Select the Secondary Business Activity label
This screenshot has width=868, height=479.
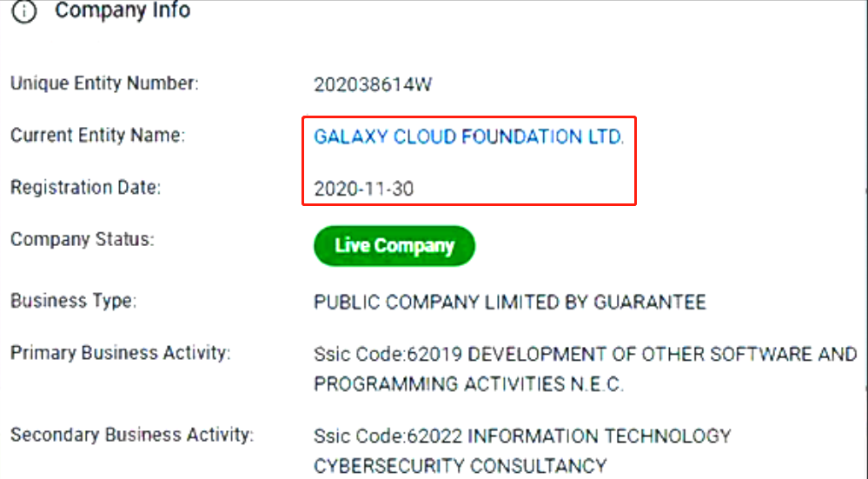click(131, 434)
